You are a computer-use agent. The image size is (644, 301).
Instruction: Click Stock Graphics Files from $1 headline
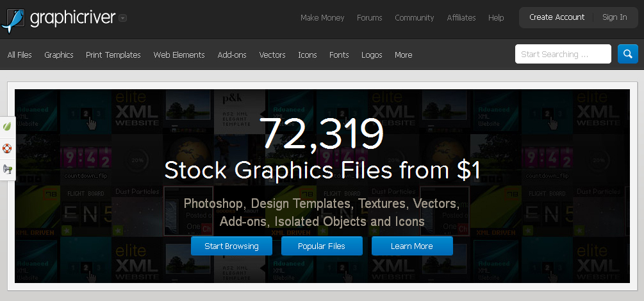(322, 170)
